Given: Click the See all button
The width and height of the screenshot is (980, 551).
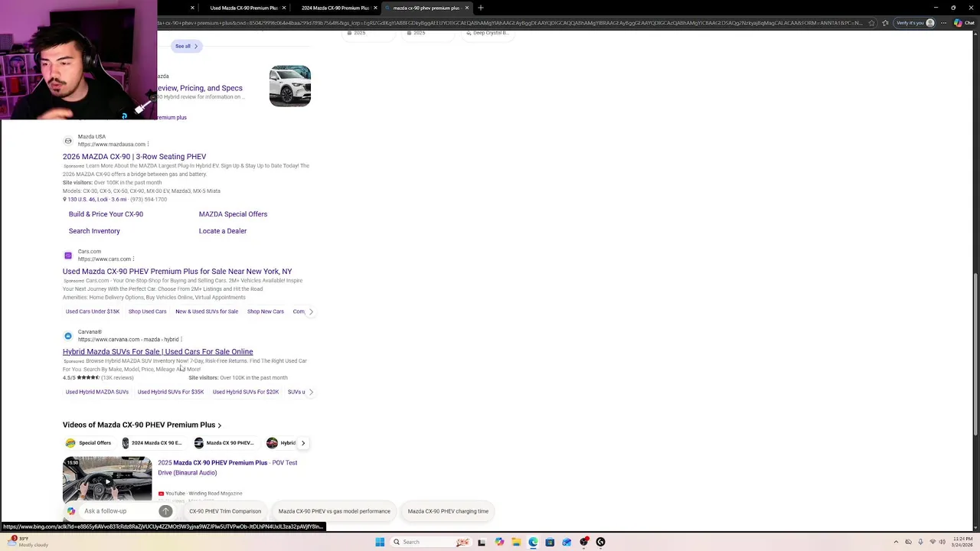Looking at the screenshot, I should click(186, 46).
